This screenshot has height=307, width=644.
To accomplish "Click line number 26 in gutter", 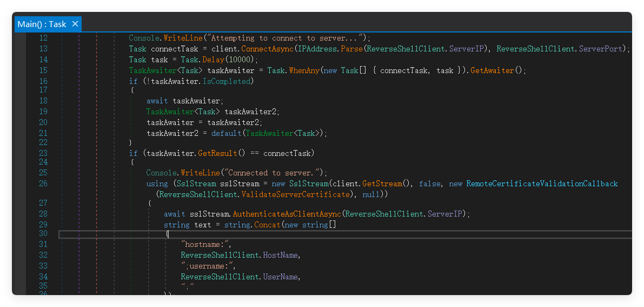I will (43, 184).
